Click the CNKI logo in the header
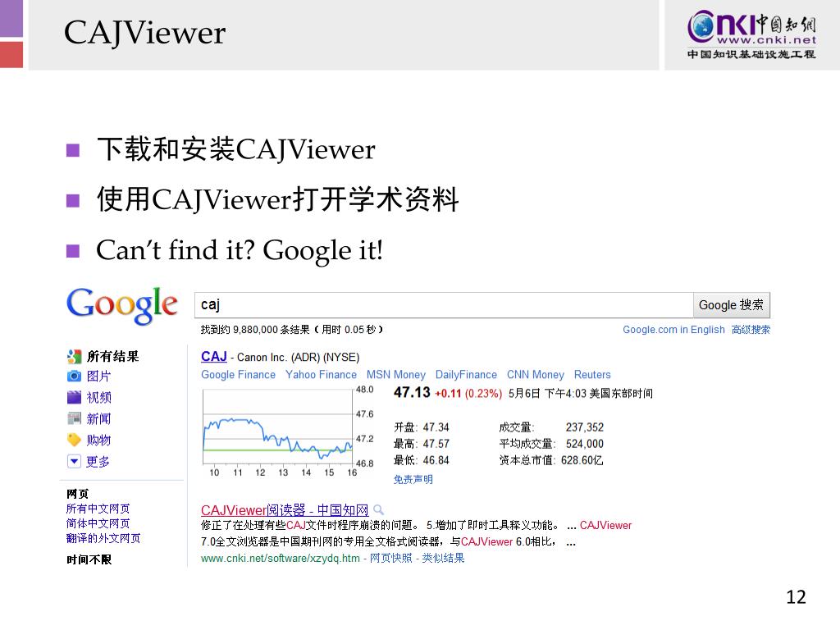 click(x=751, y=34)
